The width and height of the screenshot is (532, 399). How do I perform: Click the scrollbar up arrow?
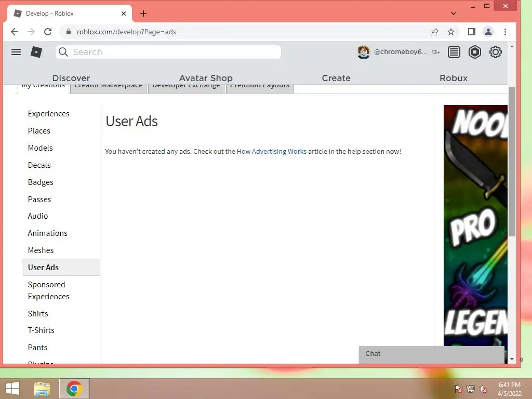(512, 46)
